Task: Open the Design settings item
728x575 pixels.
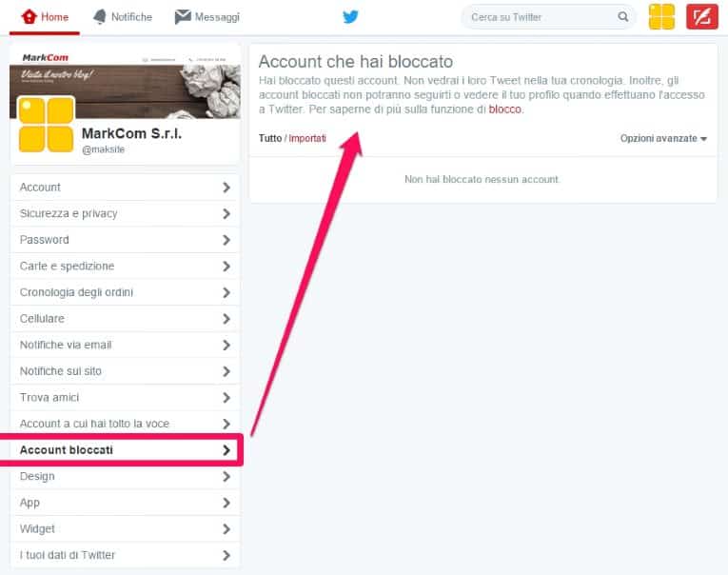Action: tap(125, 476)
